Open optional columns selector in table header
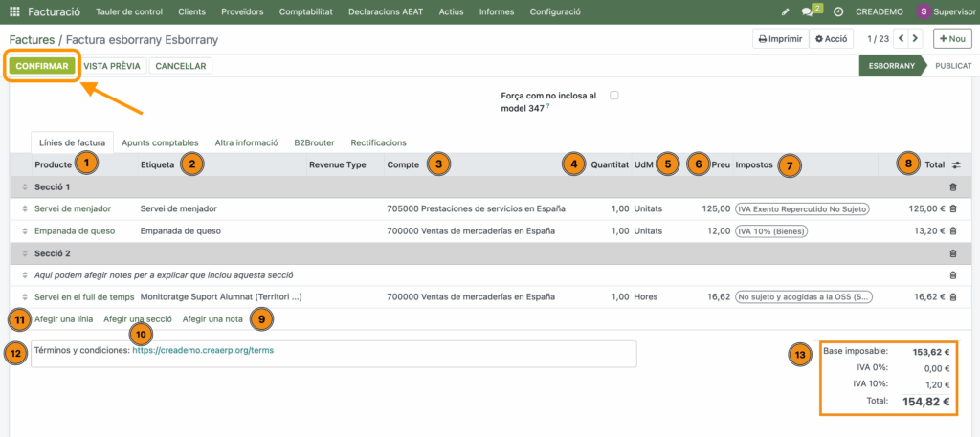The image size is (980, 437). click(956, 165)
